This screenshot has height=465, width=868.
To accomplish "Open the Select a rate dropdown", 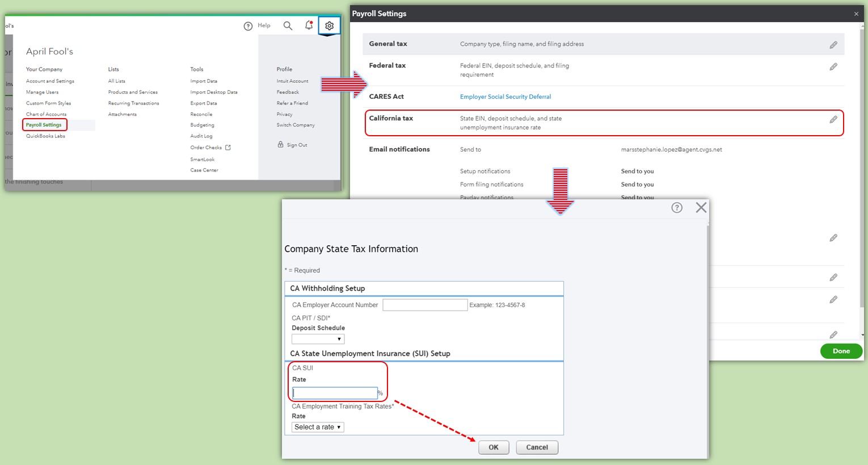I will coord(318,427).
